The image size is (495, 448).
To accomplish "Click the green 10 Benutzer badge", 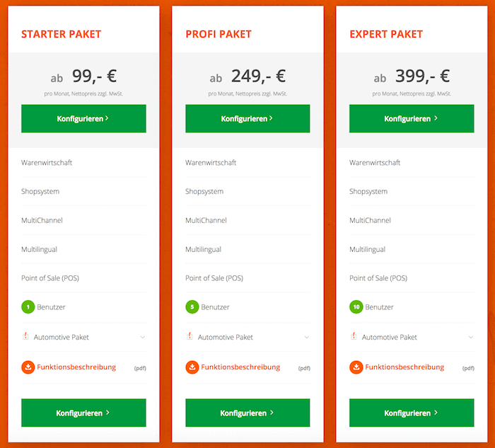I will point(356,306).
